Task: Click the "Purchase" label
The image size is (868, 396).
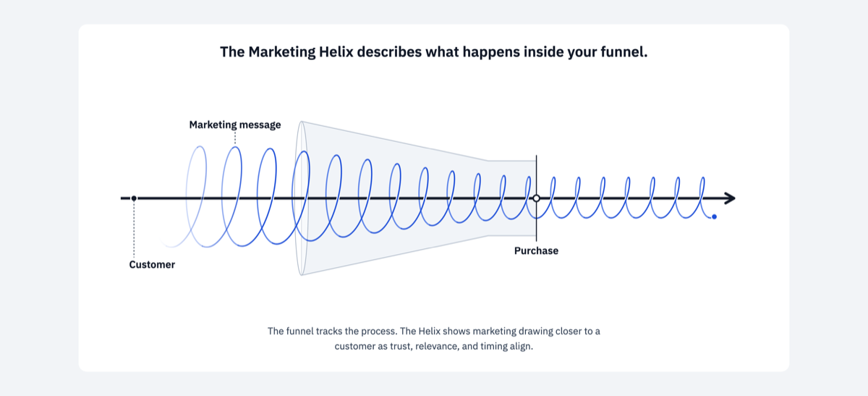Action: click(536, 250)
